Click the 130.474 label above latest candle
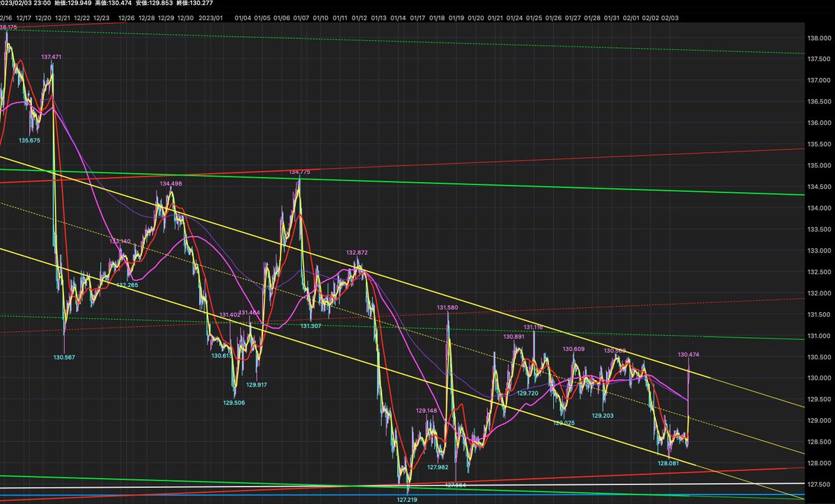The height and width of the screenshot is (504, 835). 689,355
